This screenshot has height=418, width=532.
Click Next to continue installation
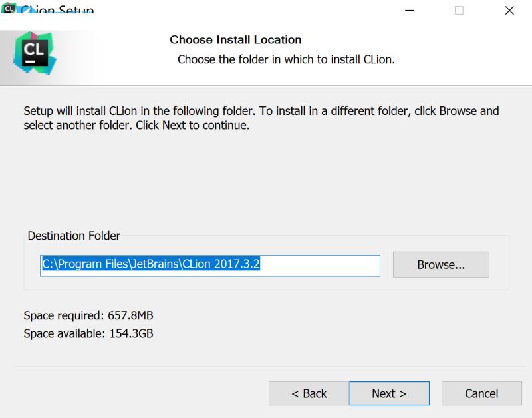click(x=389, y=393)
